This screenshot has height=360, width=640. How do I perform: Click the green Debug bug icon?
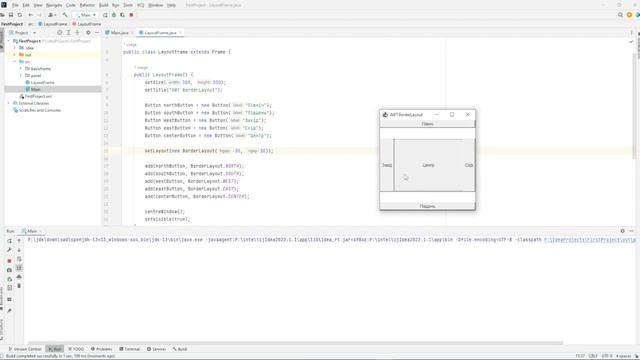pos(114,15)
